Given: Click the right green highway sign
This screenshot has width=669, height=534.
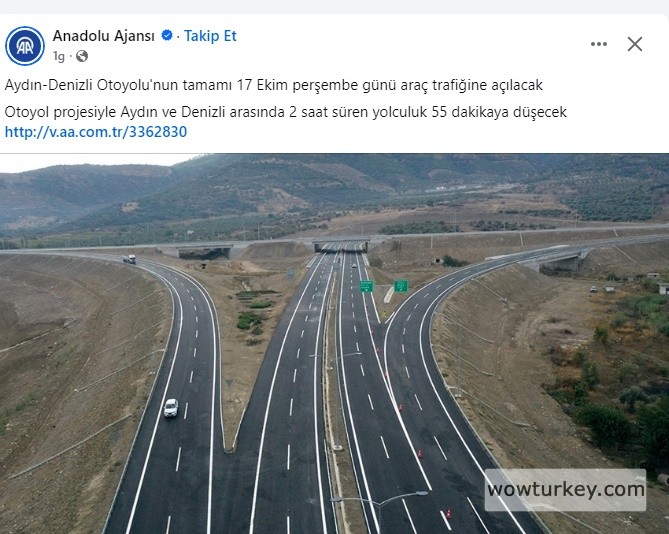Looking at the screenshot, I should pyautogui.click(x=401, y=285).
